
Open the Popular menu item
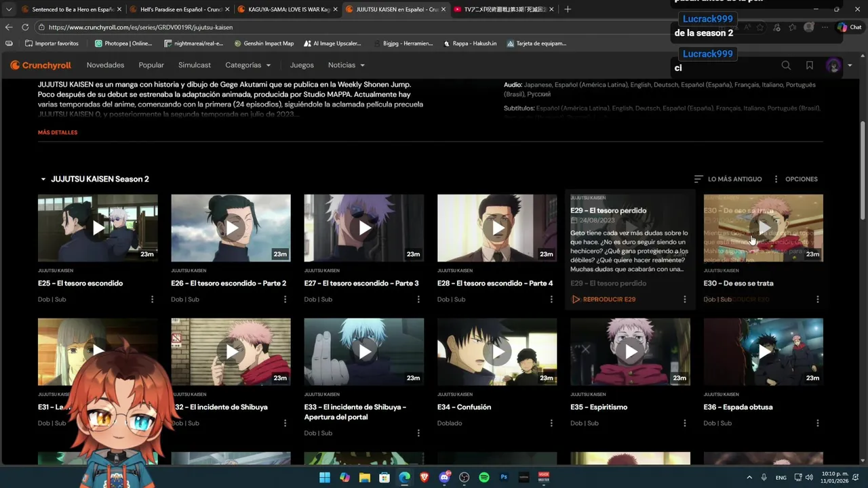pyautogui.click(x=151, y=65)
